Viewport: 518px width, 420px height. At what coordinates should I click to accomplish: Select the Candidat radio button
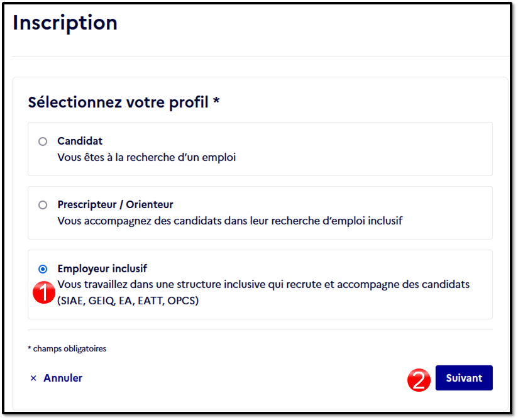(x=43, y=141)
